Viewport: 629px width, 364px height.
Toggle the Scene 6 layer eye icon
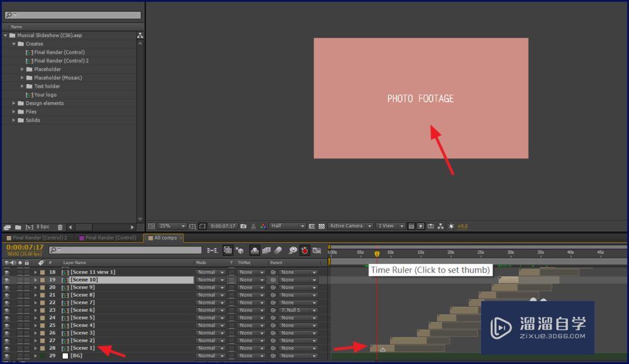click(x=7, y=311)
